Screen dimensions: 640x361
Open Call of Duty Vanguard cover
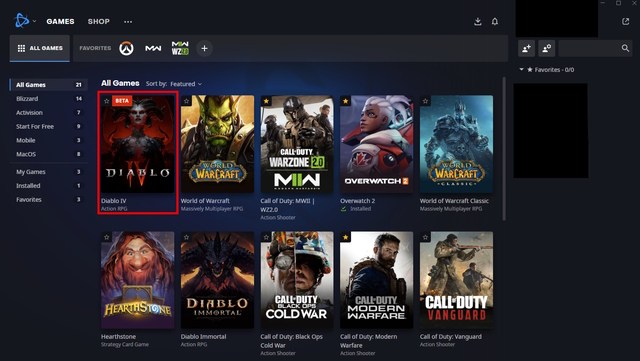pyautogui.click(x=456, y=280)
